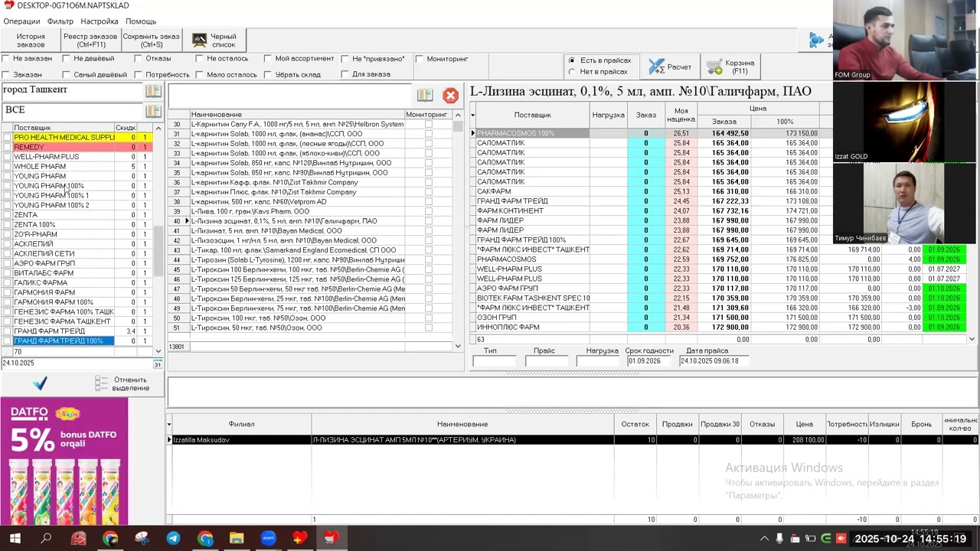Viewport: 980px width, 551px height.
Task: Toggle the Потребность checkbox
Action: coord(139,74)
